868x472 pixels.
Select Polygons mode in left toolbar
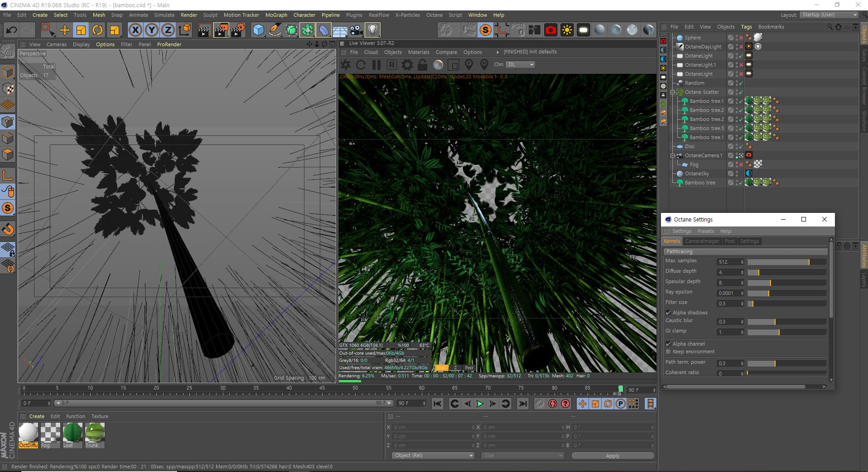tap(8, 155)
